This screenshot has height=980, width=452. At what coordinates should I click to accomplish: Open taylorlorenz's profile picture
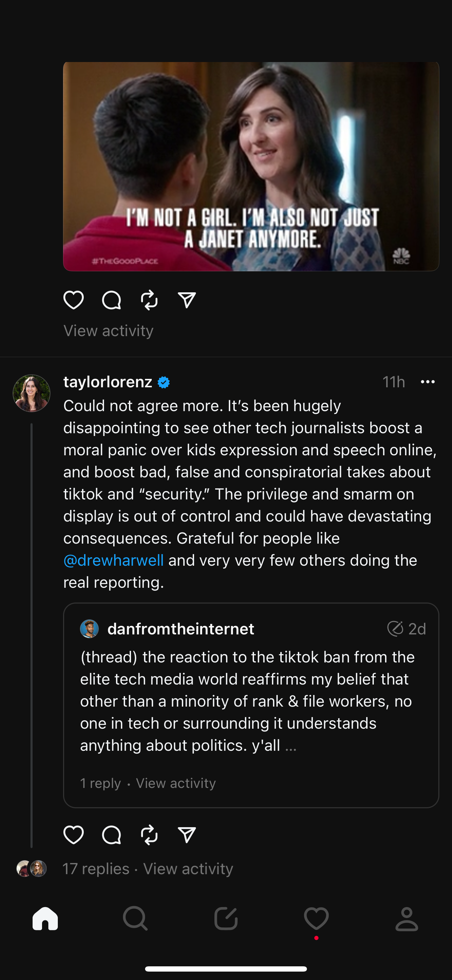[32, 393]
